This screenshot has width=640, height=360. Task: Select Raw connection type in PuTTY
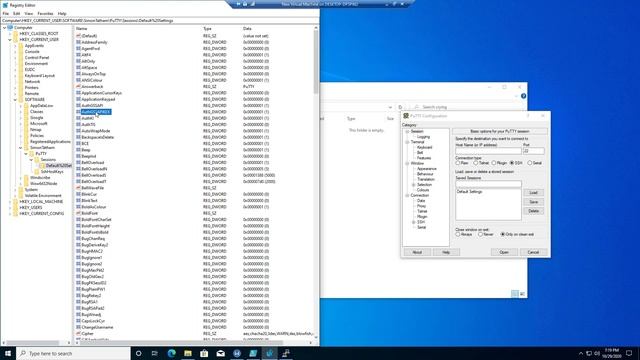pyautogui.click(x=458, y=163)
